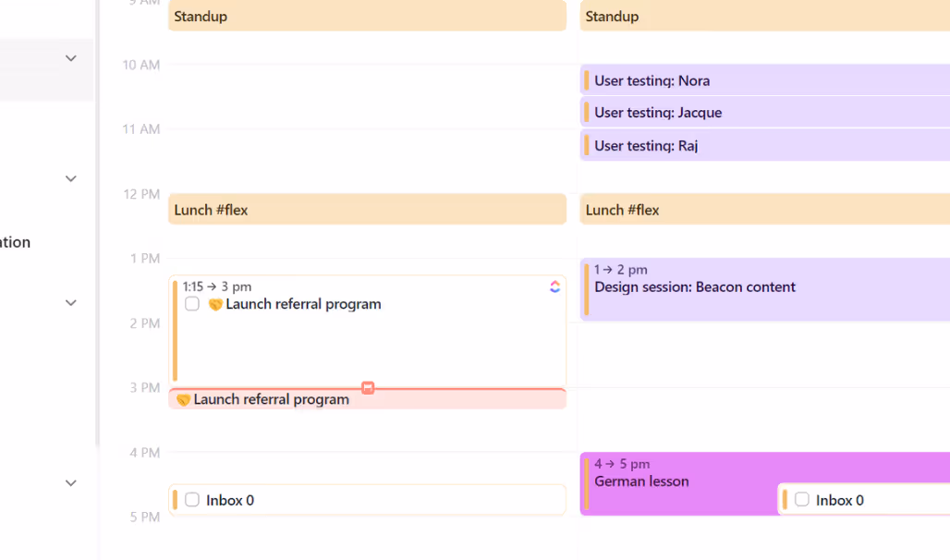Click the 12 PM hour label
Image resolution: width=950 pixels, height=560 pixels.
pyautogui.click(x=141, y=194)
